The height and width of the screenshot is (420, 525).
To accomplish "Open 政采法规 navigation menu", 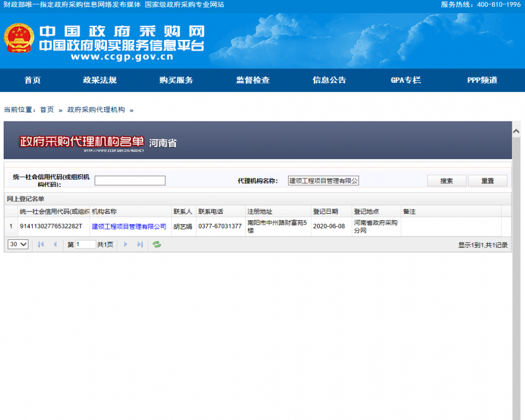I will (100, 80).
